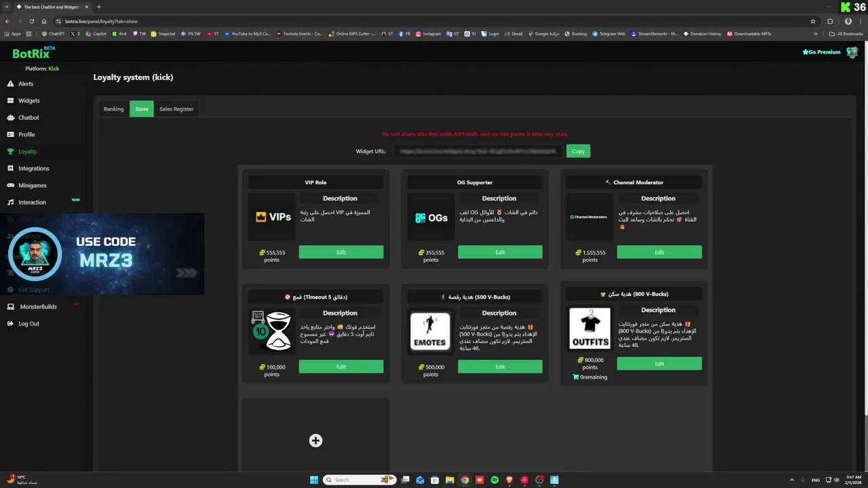Viewport: 868px width, 488px height.
Task: Click the VIPs item image
Action: pyautogui.click(x=273, y=217)
